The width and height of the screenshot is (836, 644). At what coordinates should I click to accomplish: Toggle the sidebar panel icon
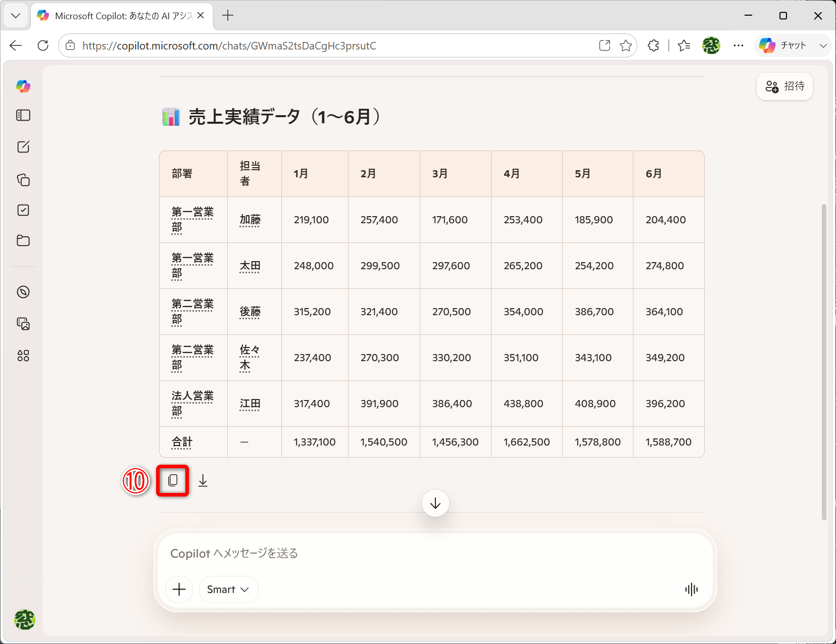tap(23, 116)
